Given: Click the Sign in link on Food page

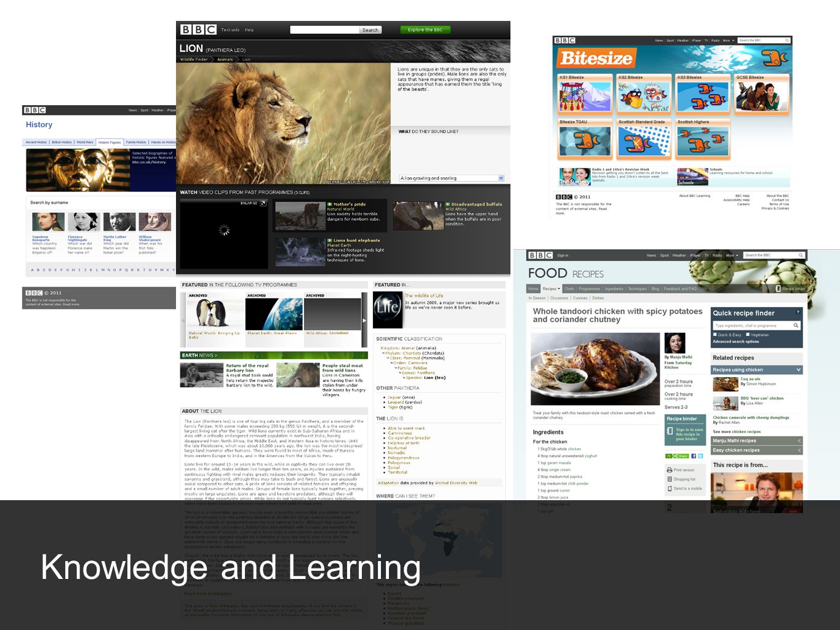Looking at the screenshot, I should tap(562, 255).
